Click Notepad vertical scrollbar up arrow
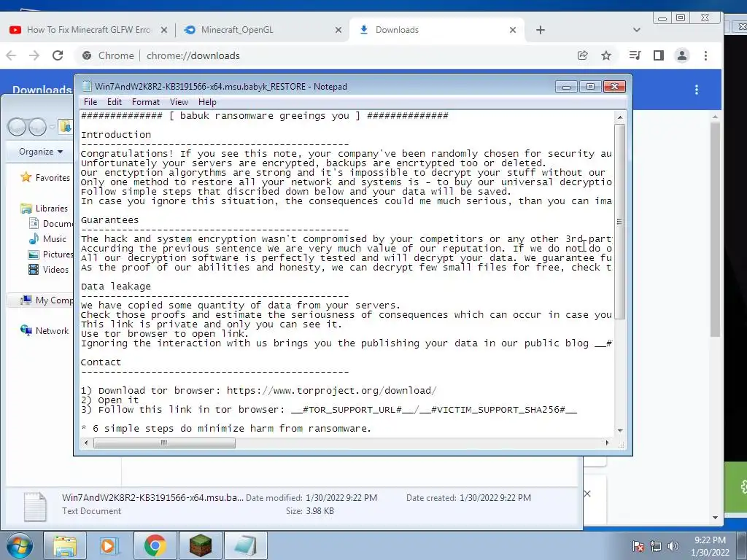Viewport: 747px width, 560px height. tap(620, 117)
